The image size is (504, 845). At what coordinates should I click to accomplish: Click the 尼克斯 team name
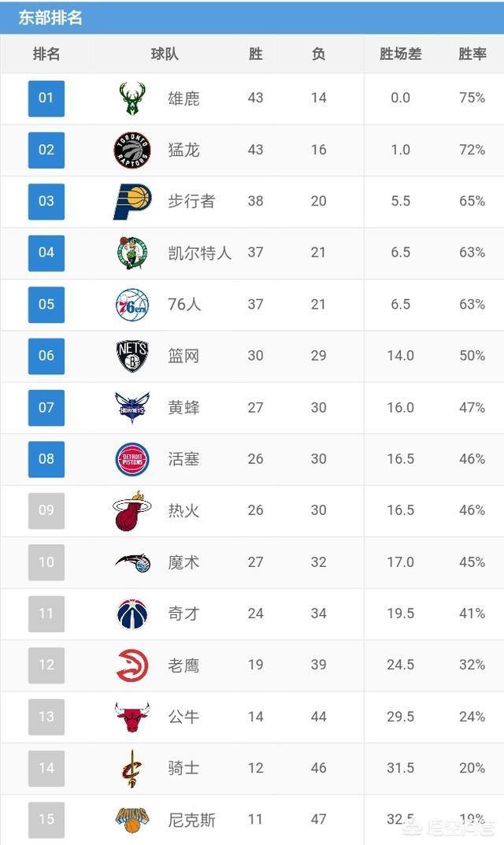point(191,820)
